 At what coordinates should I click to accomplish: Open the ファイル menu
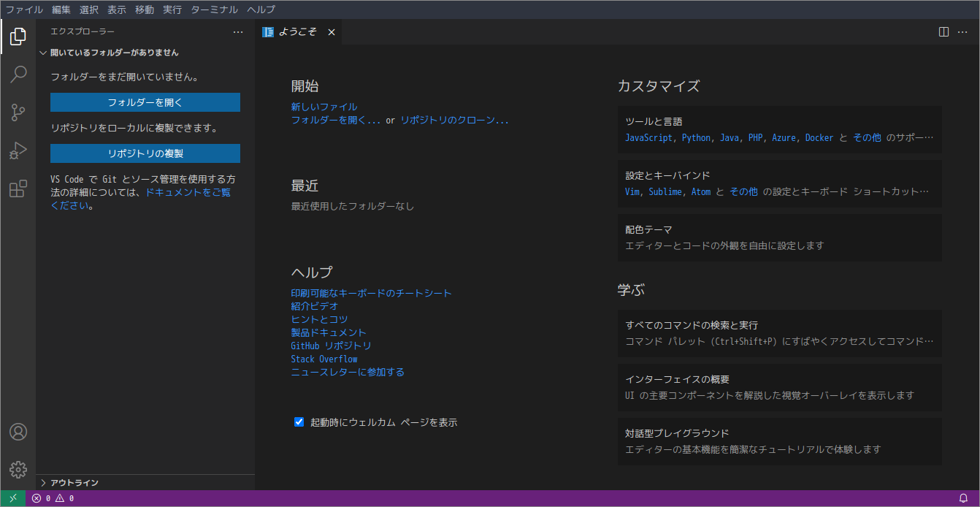(x=24, y=9)
